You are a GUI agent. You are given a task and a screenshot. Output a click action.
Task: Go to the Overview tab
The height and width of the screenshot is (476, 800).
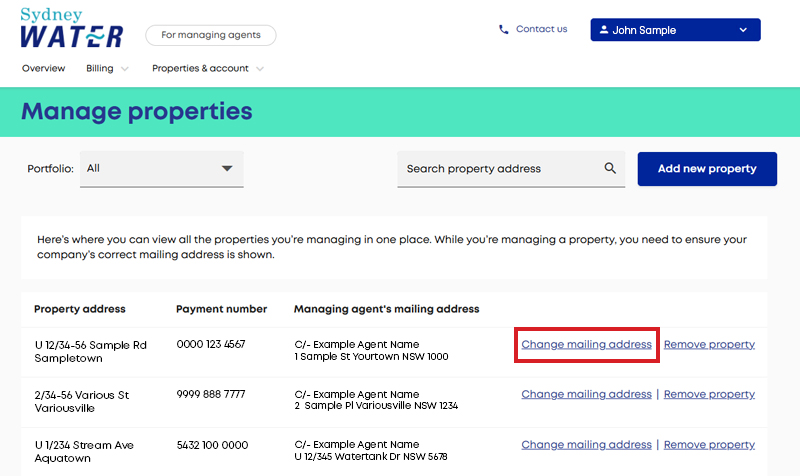tap(43, 69)
